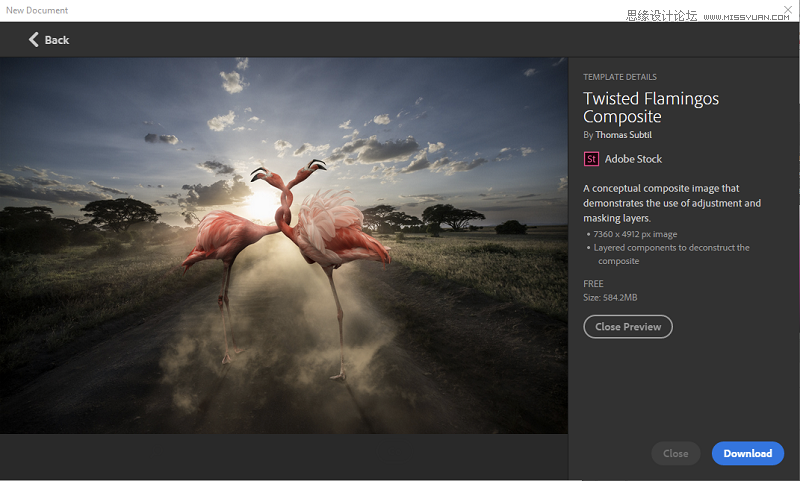Click the Adobe Stock St icon
The image size is (800, 481).
[x=591, y=159]
